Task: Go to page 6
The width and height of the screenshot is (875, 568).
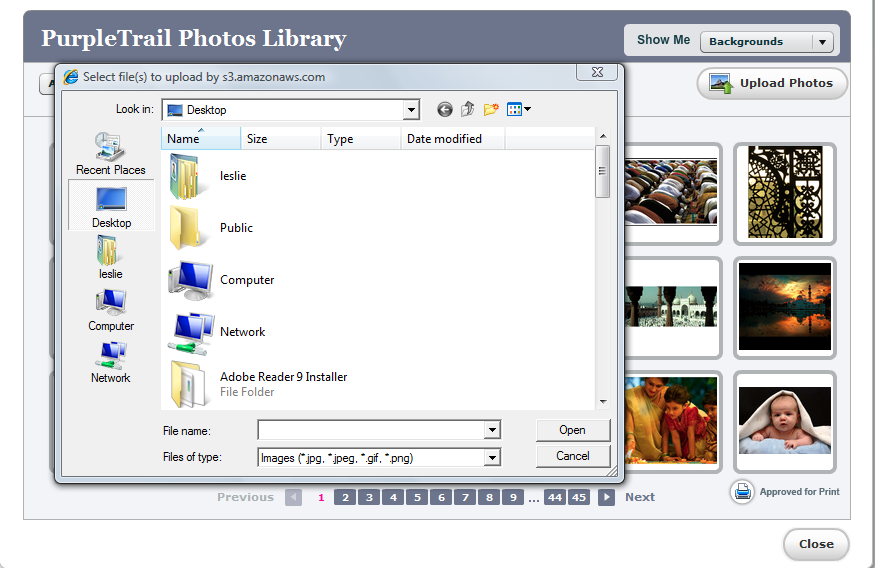Action: (441, 497)
